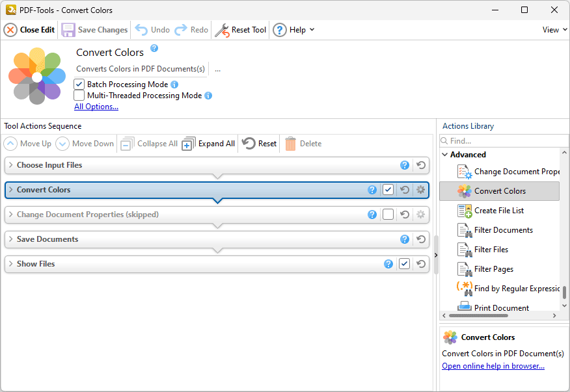This screenshot has height=392, width=570.
Task: Expand the Choose Input Files step
Action: coord(10,165)
